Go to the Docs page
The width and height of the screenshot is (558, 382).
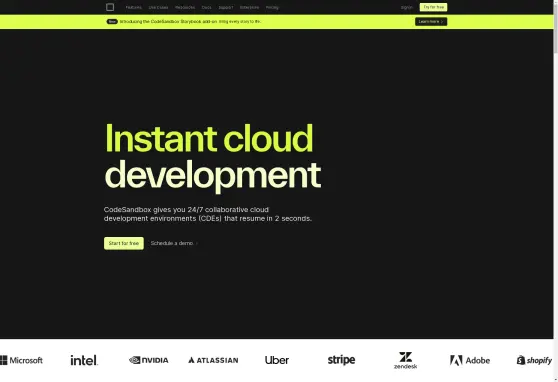click(x=206, y=7)
